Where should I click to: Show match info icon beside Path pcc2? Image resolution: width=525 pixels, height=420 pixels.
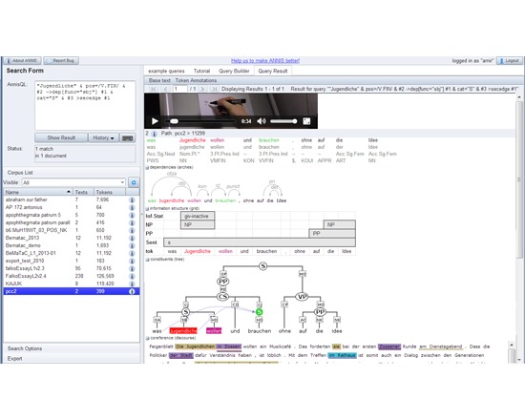pyautogui.click(x=154, y=134)
